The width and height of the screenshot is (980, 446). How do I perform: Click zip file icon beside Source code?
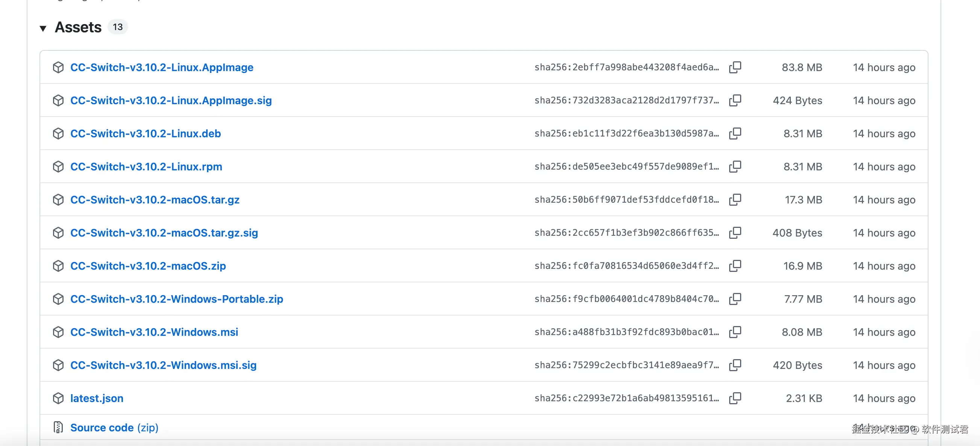58,427
